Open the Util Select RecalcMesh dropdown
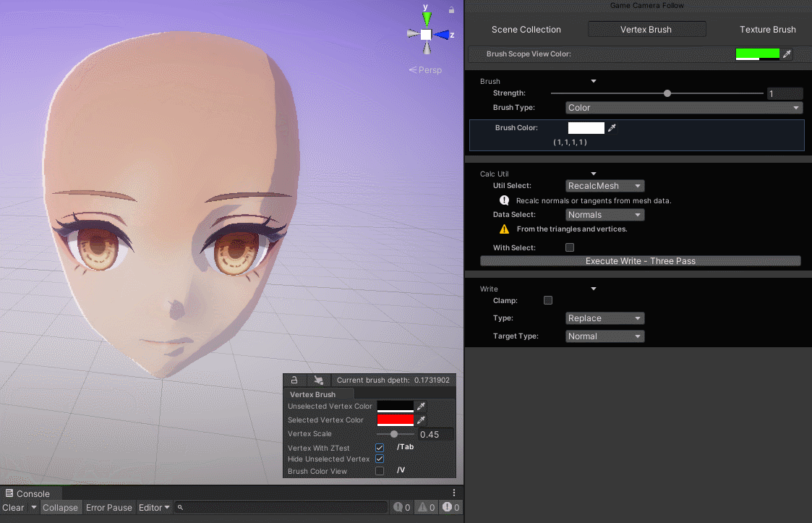This screenshot has width=812, height=523. point(604,185)
